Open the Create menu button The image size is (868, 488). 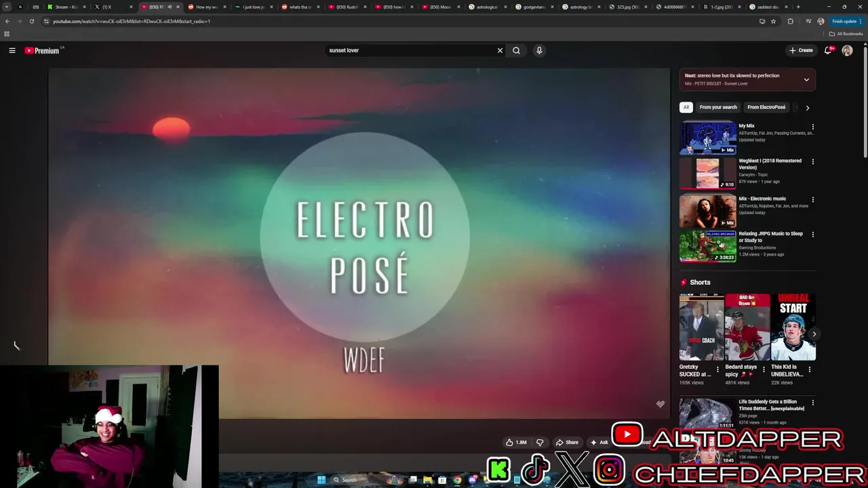click(801, 50)
